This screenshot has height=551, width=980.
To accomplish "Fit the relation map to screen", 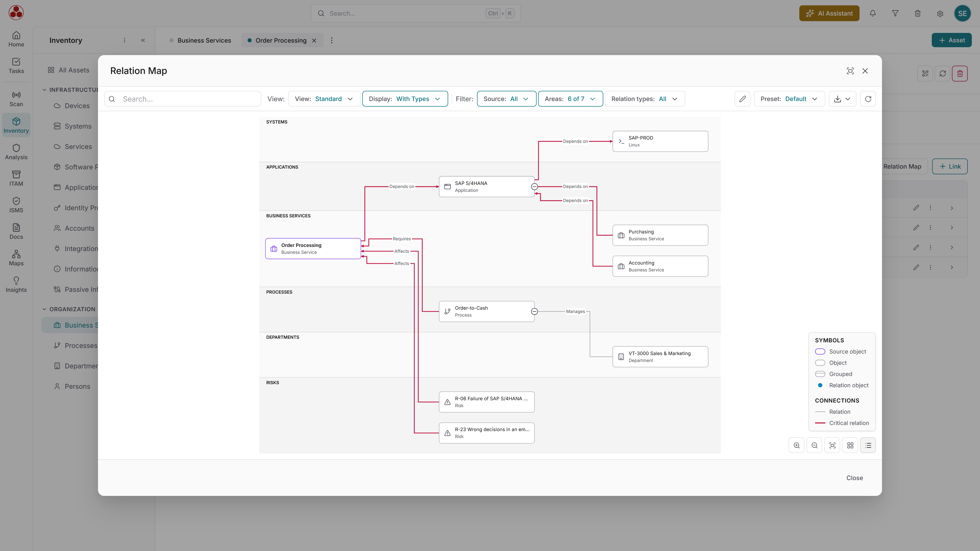I will pyautogui.click(x=832, y=445).
